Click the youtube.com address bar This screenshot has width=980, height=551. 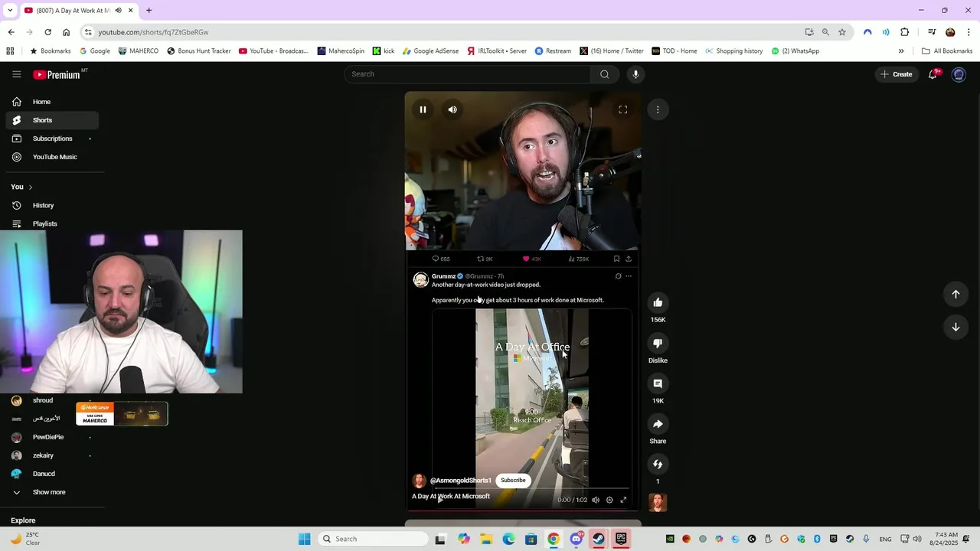coord(444,32)
